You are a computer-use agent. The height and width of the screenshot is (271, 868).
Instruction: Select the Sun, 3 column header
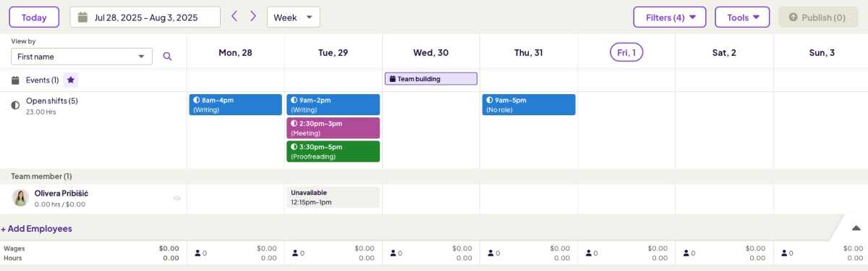click(821, 52)
